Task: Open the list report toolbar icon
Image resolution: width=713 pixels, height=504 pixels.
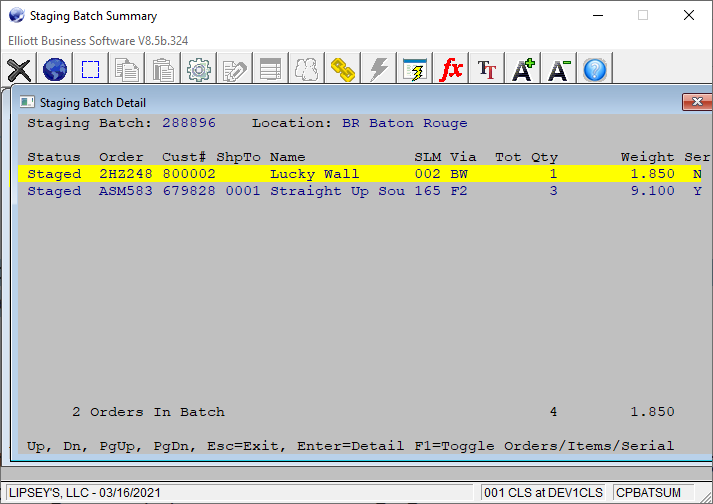Action: pos(271,70)
